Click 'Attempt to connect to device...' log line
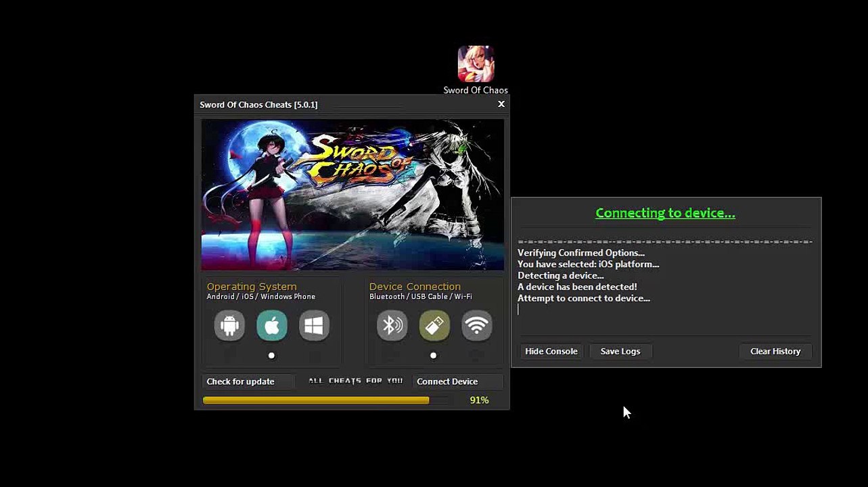This screenshot has height=487, width=868. 584,298
